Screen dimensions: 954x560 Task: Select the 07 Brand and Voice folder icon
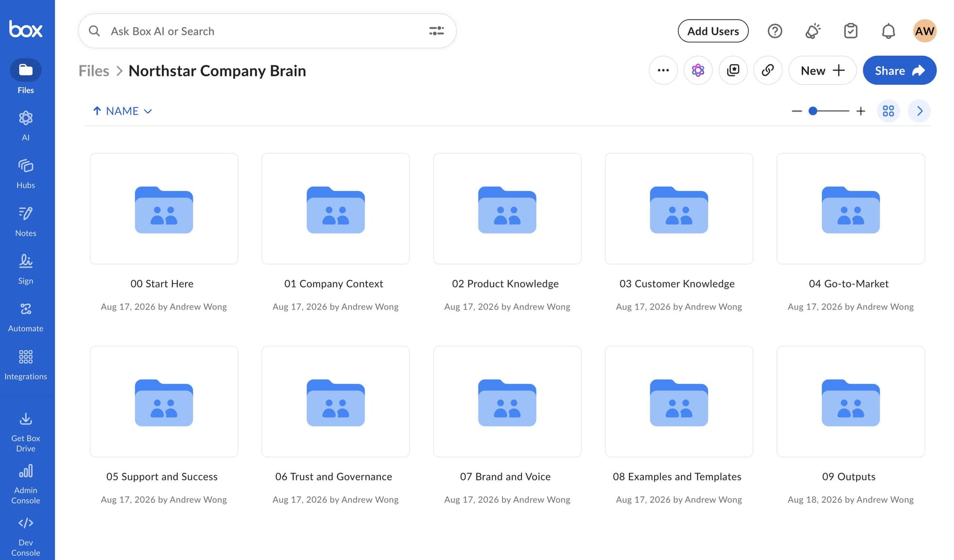click(x=507, y=403)
